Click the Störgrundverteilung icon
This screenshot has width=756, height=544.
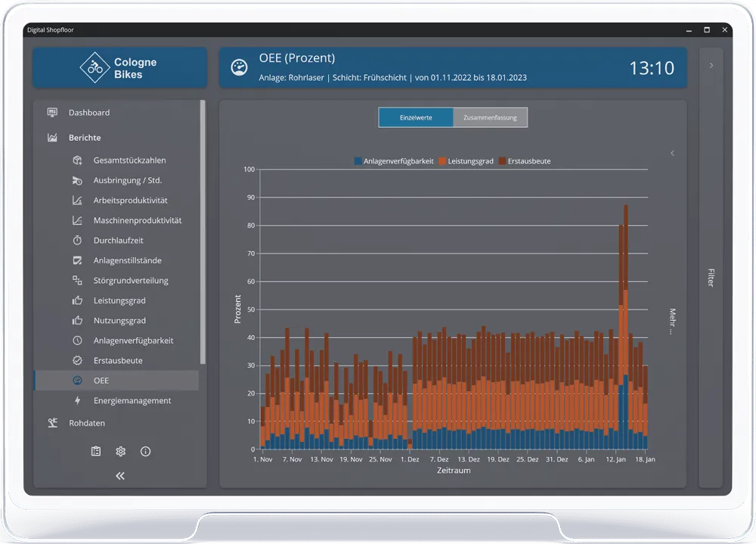pyautogui.click(x=77, y=281)
